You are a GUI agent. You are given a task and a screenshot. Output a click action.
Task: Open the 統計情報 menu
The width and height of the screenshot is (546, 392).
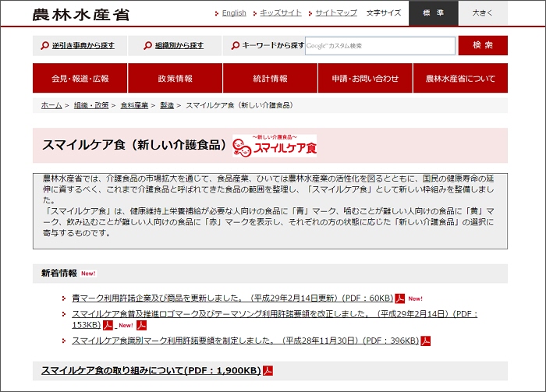(270, 78)
